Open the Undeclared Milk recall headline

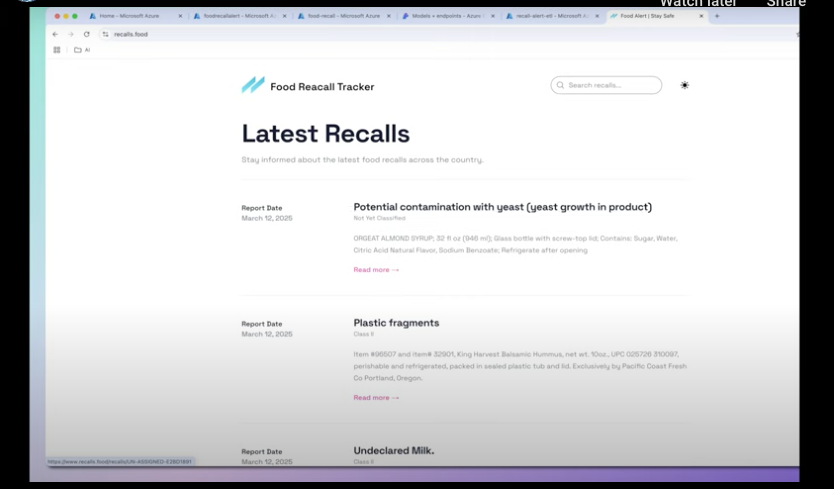(393, 451)
